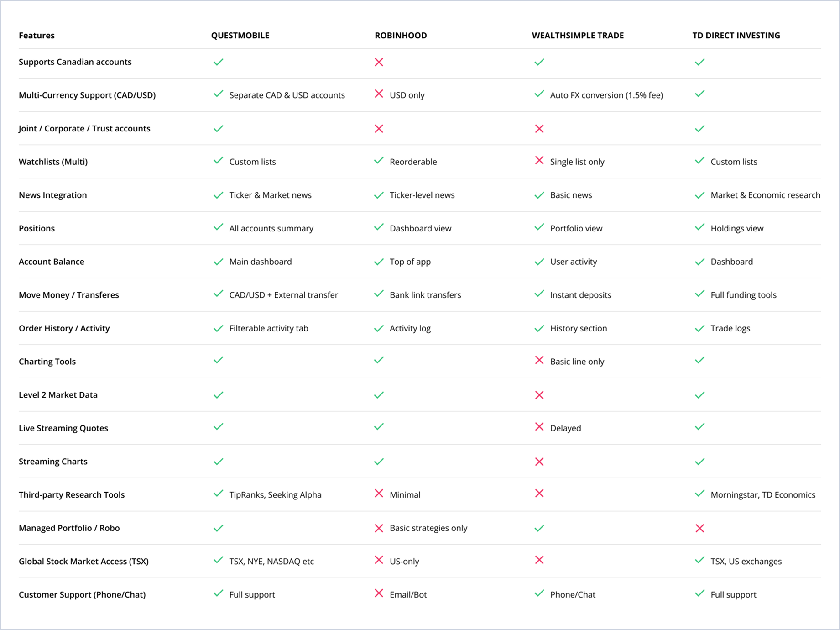This screenshot has width=840, height=630.
Task: Select the QUESTMOBILE column header
Action: [240, 36]
